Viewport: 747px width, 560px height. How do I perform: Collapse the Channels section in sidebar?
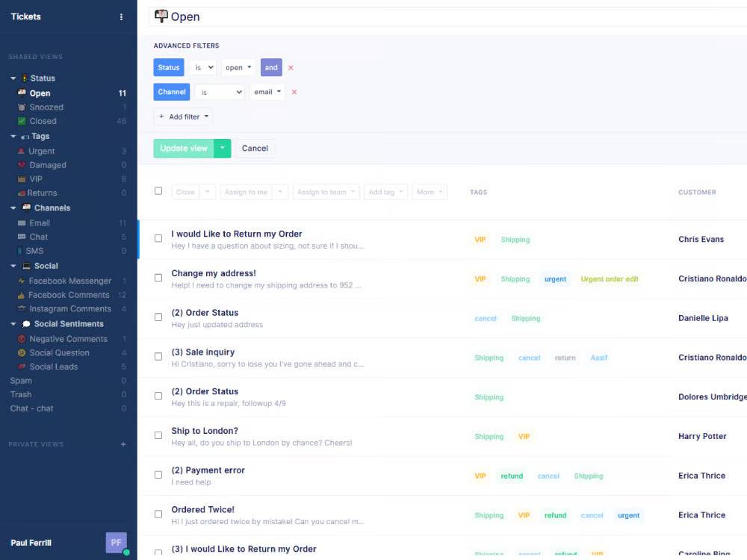tap(13, 208)
